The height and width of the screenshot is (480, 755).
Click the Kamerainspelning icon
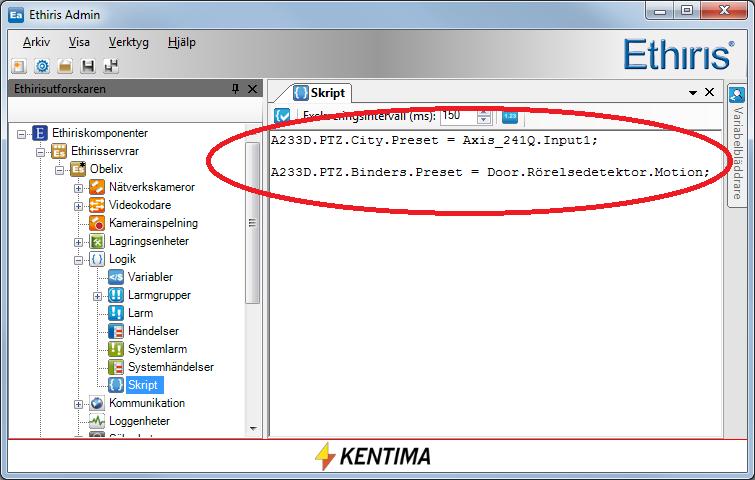click(97, 223)
